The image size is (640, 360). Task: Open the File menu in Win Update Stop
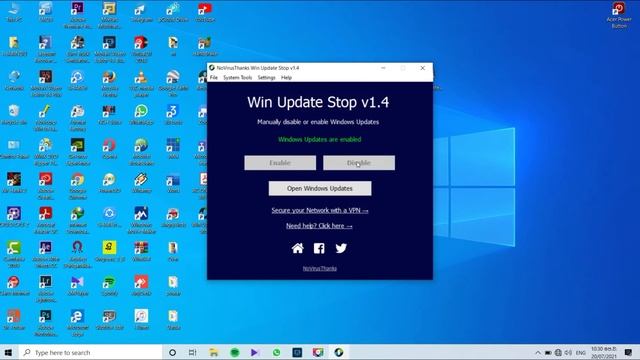(x=213, y=78)
